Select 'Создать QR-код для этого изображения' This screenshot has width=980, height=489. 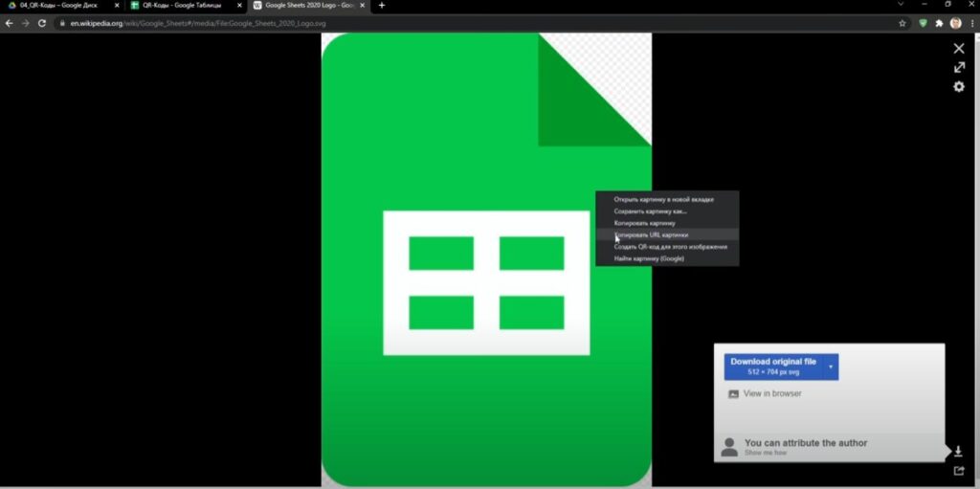click(x=670, y=247)
